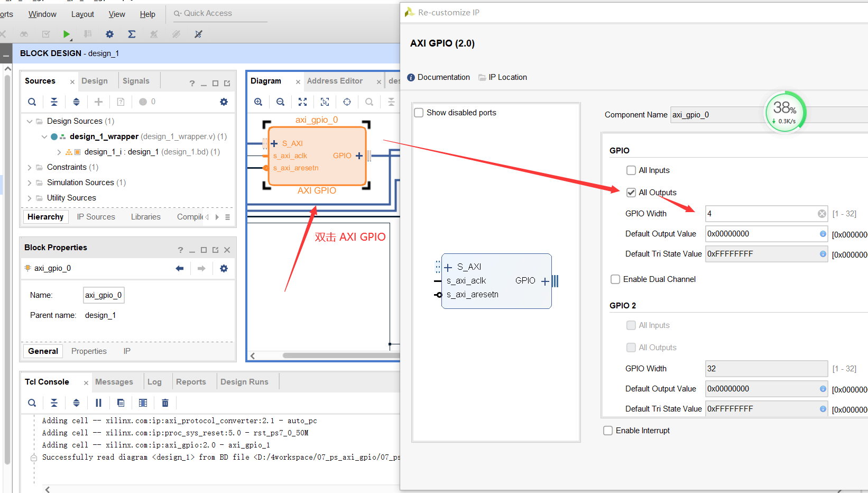868x493 pixels.
Task: Collapse all in Tcl Console toolbar
Action: [x=54, y=403]
